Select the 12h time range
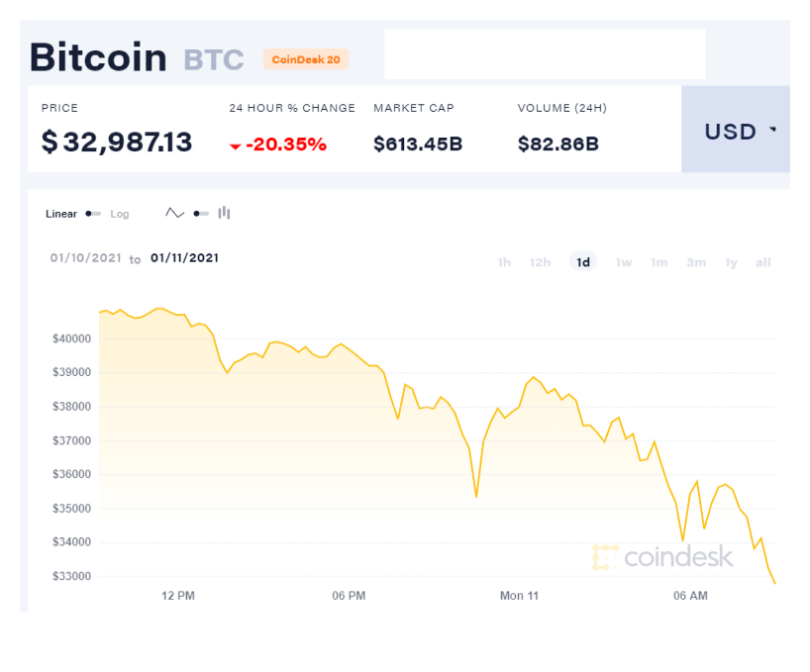This screenshot has width=810, height=672. click(540, 262)
